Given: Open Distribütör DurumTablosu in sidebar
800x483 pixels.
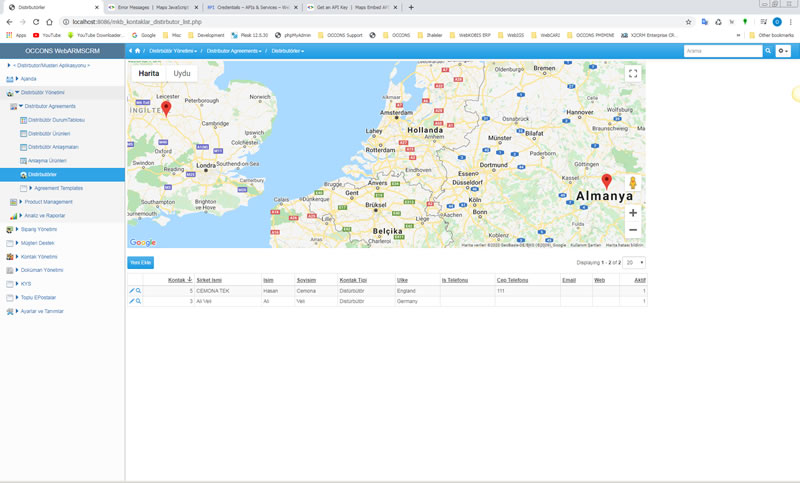Looking at the screenshot, I should click(56, 120).
